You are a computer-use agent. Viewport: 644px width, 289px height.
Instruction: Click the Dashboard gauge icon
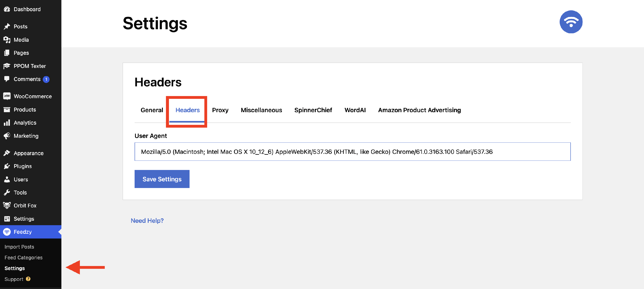7,9
